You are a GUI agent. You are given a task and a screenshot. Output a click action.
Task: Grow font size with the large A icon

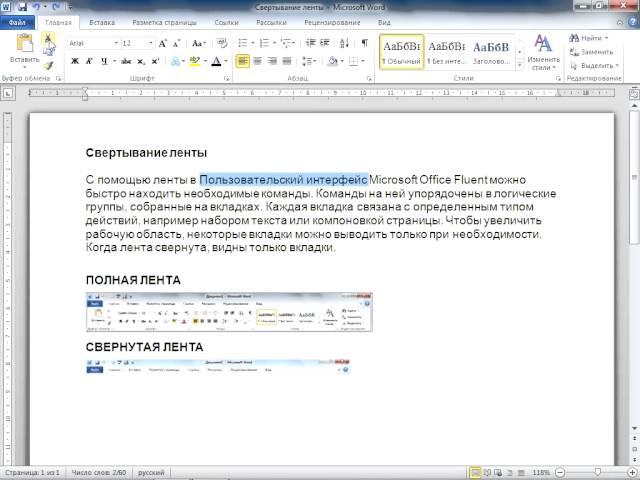162,43
